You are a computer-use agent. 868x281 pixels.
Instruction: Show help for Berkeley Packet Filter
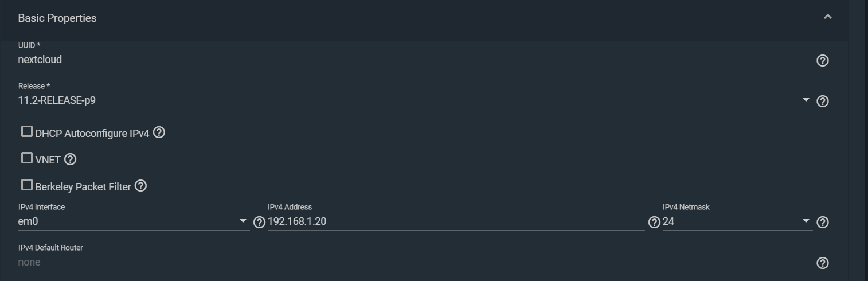tap(140, 186)
